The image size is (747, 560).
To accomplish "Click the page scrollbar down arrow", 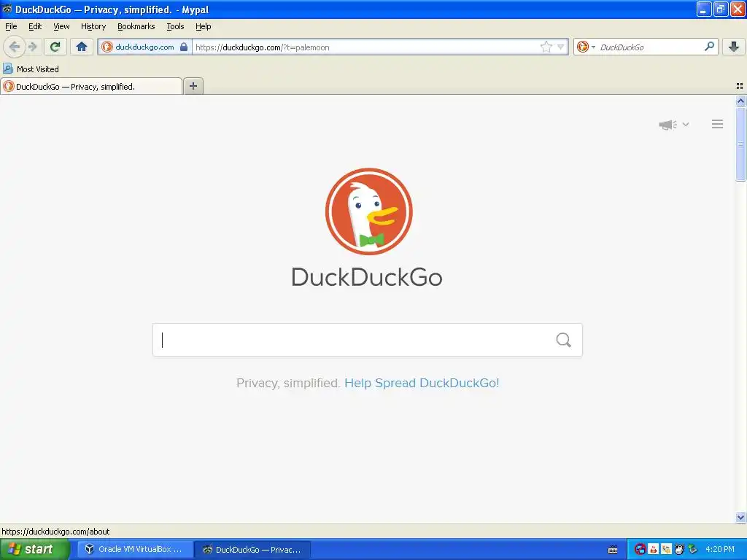I will point(741,517).
